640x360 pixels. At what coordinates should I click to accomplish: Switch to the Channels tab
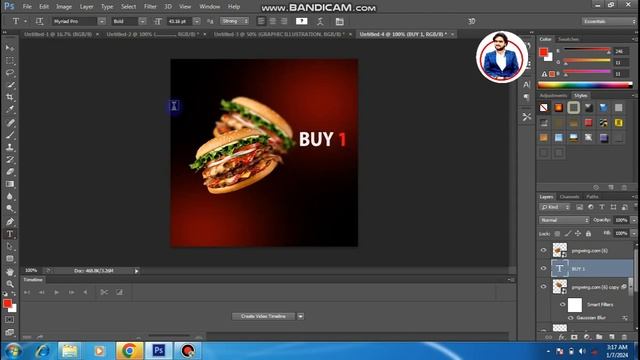tap(569, 197)
